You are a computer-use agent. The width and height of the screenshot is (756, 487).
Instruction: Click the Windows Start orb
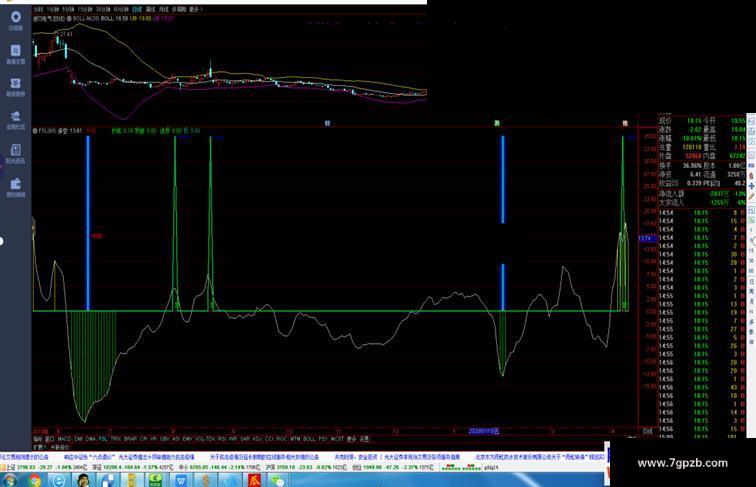click(x=9, y=480)
